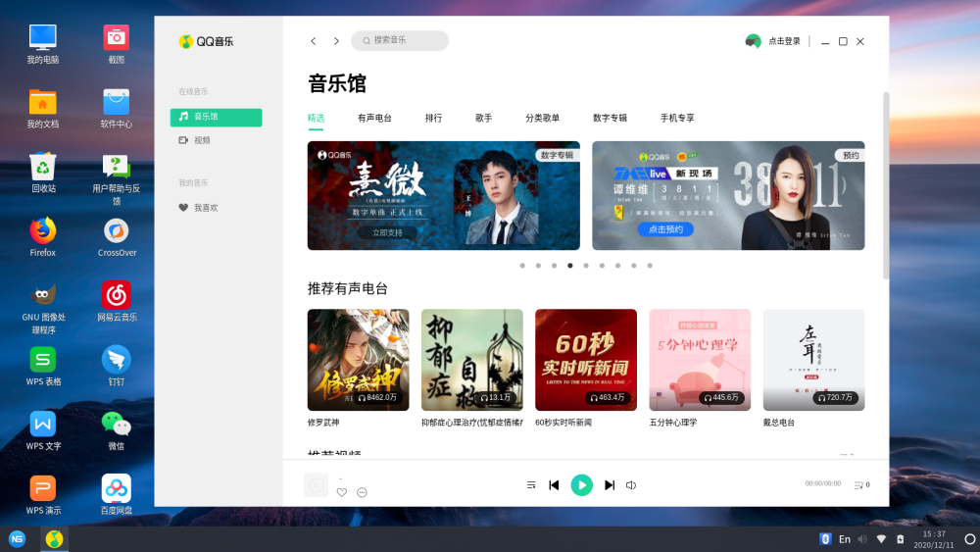Viewport: 980px width, 552px height.
Task: Open the 我的文档 desktop folder
Action: (x=42, y=108)
